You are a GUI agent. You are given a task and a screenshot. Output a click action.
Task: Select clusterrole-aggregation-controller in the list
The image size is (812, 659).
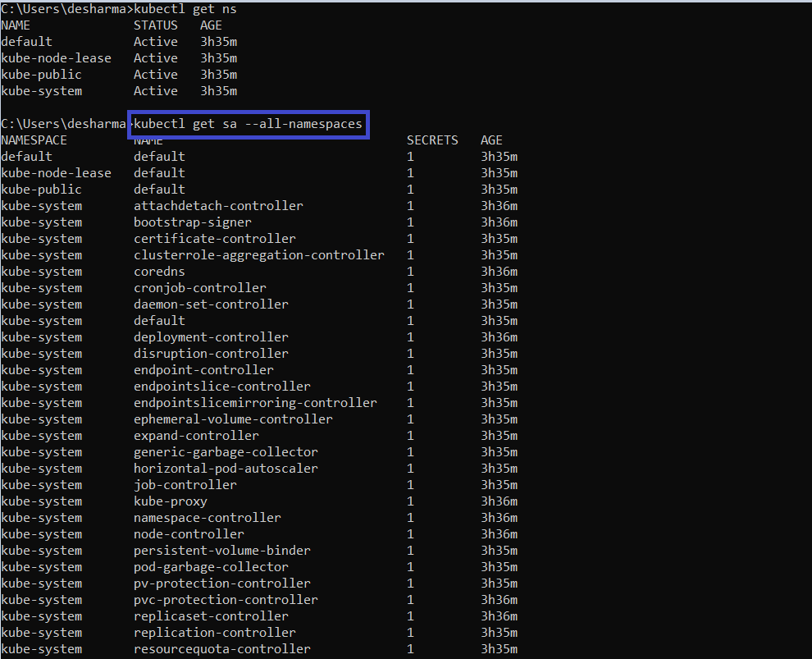click(258, 255)
